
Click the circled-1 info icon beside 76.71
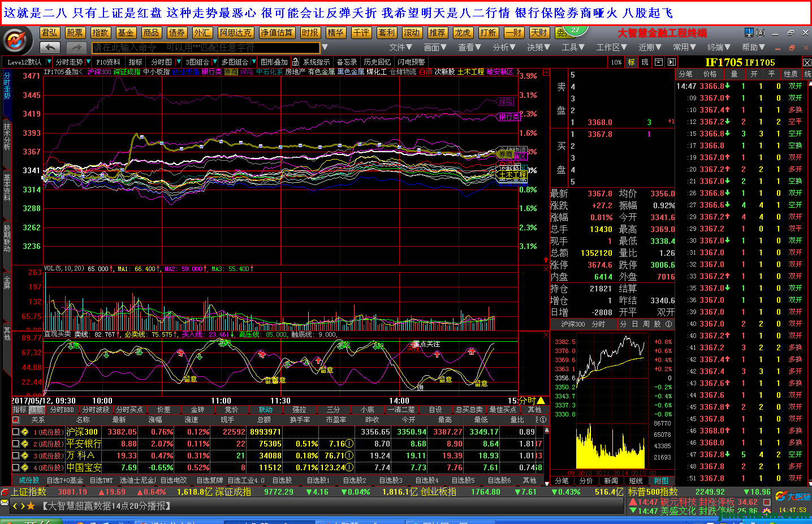(350, 456)
